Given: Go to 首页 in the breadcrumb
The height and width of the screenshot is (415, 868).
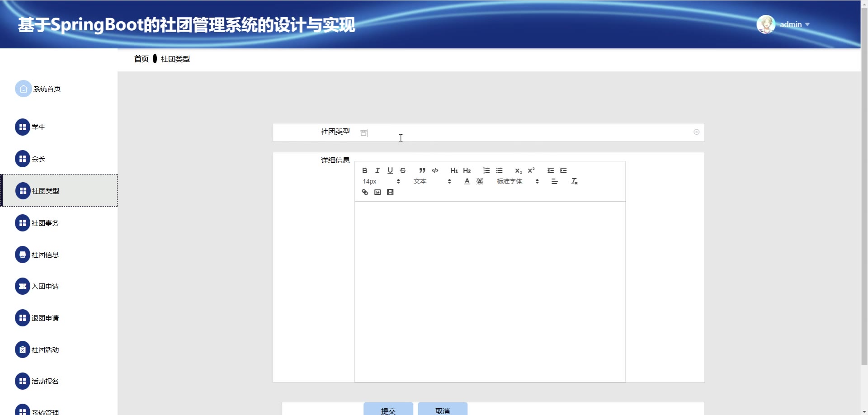Looking at the screenshot, I should click(142, 59).
